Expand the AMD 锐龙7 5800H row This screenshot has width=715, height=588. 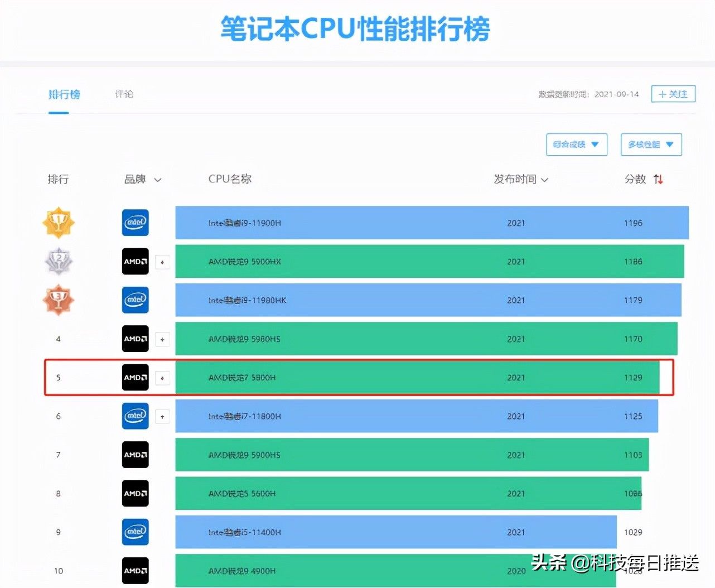pyautogui.click(x=162, y=378)
